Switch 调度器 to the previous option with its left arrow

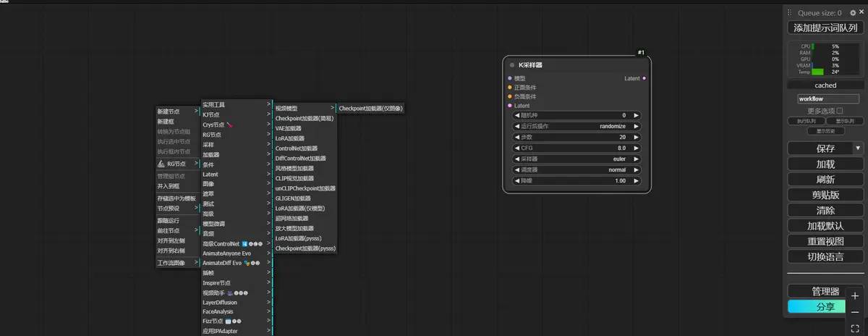coord(516,169)
